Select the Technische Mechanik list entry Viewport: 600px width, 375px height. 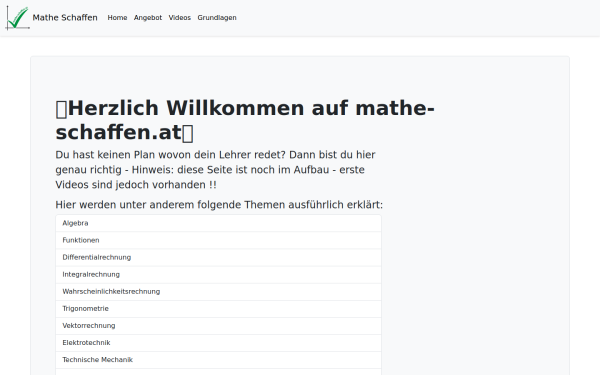pyautogui.click(x=218, y=360)
